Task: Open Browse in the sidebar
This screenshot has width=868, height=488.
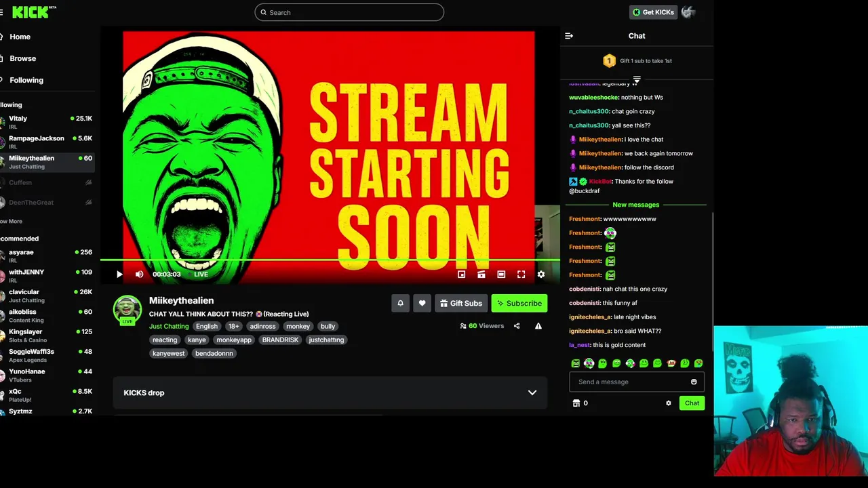Action: [22, 58]
